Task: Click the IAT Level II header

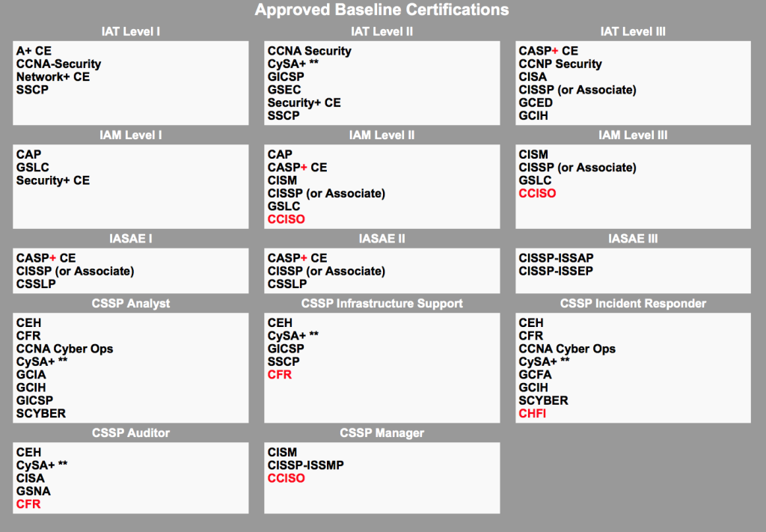Action: [382, 31]
